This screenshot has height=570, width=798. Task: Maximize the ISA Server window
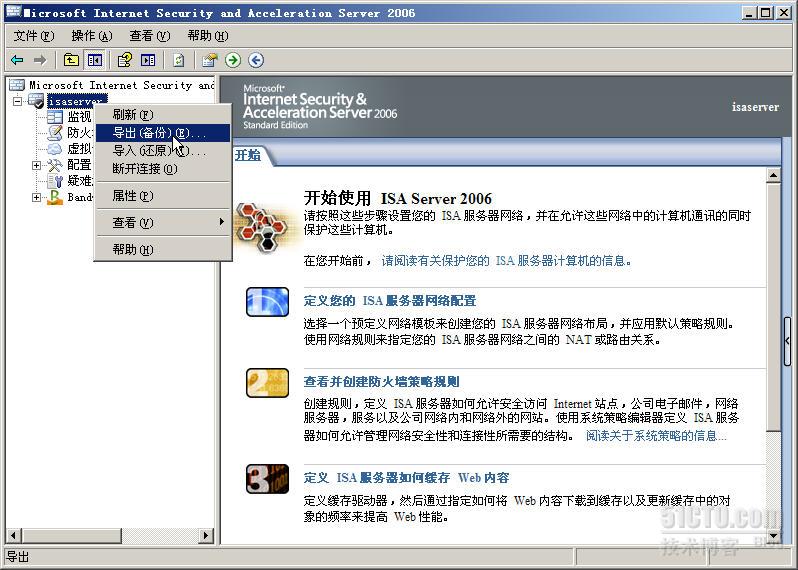765,13
